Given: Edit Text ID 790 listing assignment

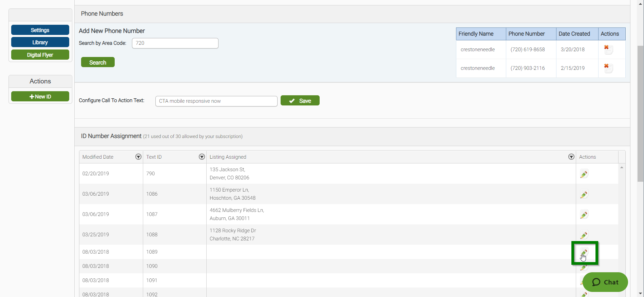Looking at the screenshot, I should tap(584, 174).
